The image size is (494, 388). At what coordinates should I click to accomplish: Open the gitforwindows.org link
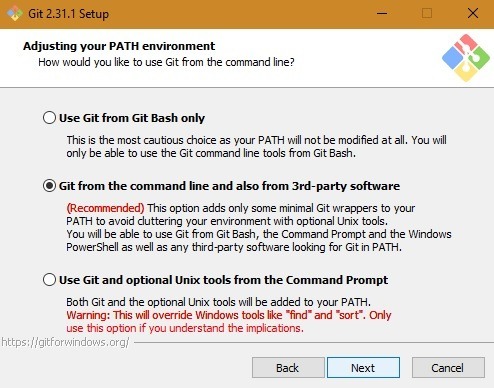[65, 342]
